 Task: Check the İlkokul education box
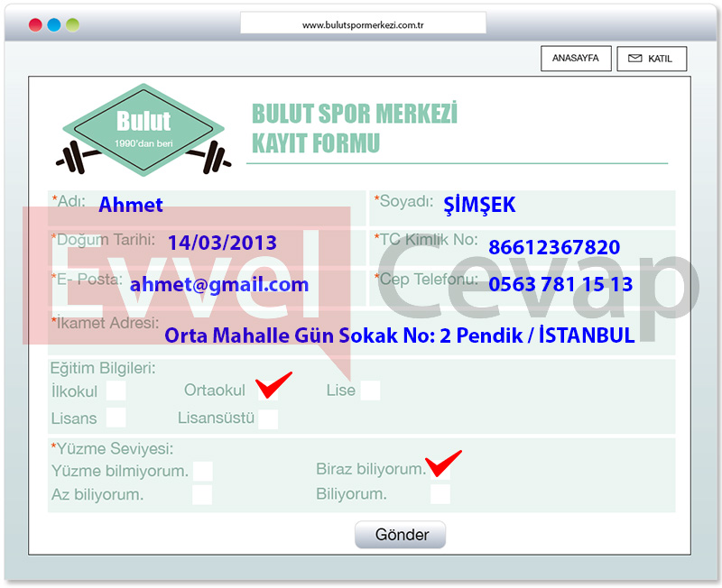[116, 390]
